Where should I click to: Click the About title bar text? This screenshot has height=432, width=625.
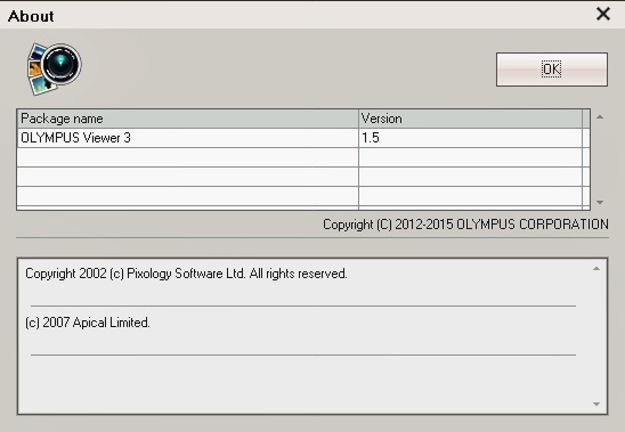pyautogui.click(x=31, y=16)
